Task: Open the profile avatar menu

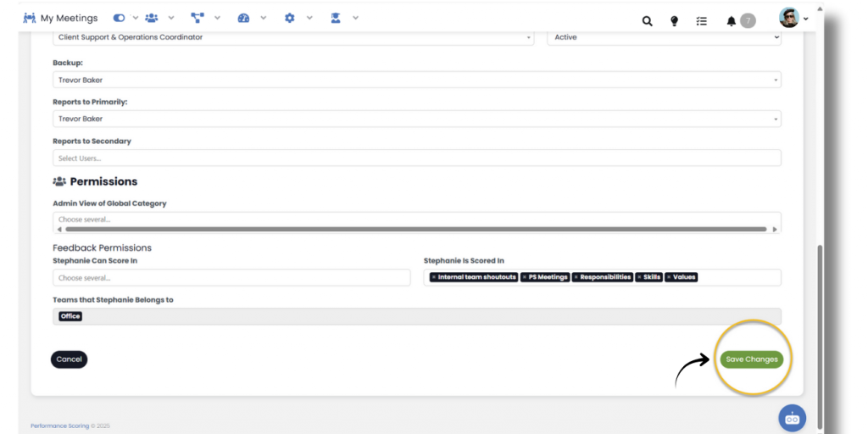Action: tap(793, 19)
